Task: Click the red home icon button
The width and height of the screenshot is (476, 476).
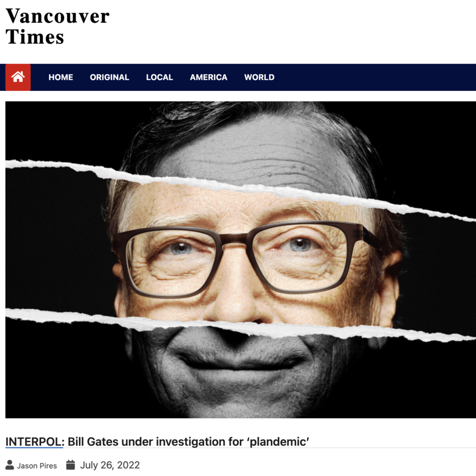Action: coord(18,77)
